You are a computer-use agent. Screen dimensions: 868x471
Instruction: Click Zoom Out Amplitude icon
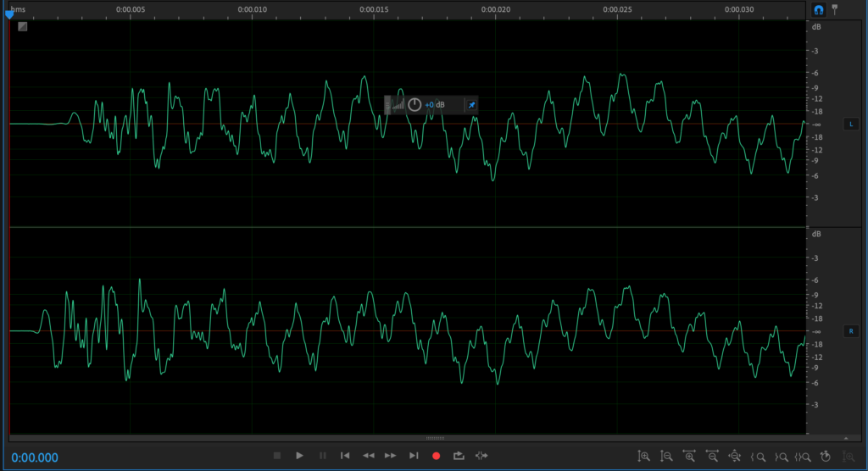[667, 456]
